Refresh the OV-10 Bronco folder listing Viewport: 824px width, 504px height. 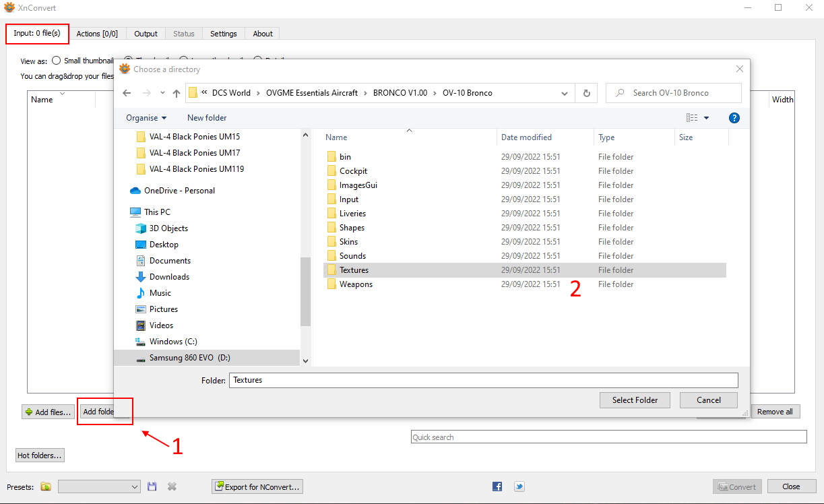click(x=587, y=93)
